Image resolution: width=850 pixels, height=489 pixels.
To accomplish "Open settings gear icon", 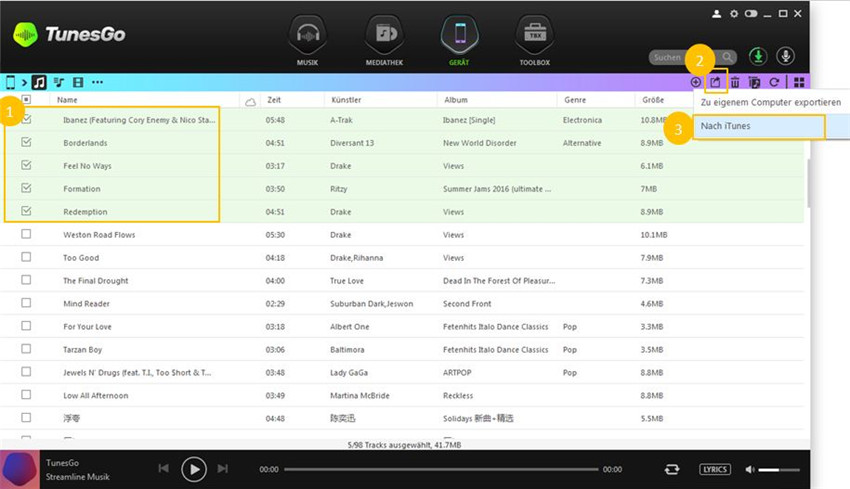I will tap(734, 14).
